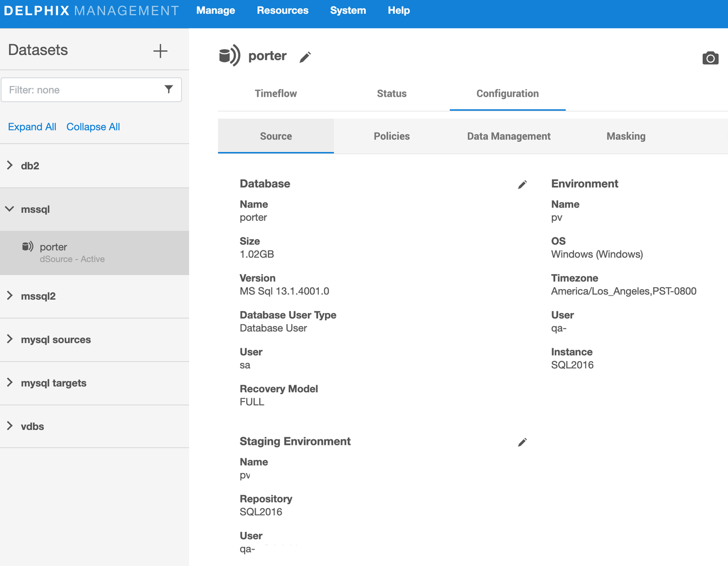Screen dimensions: 728x566
Task: Click the version value MS Sql 13.1.4001.0
Action: [x=285, y=291]
